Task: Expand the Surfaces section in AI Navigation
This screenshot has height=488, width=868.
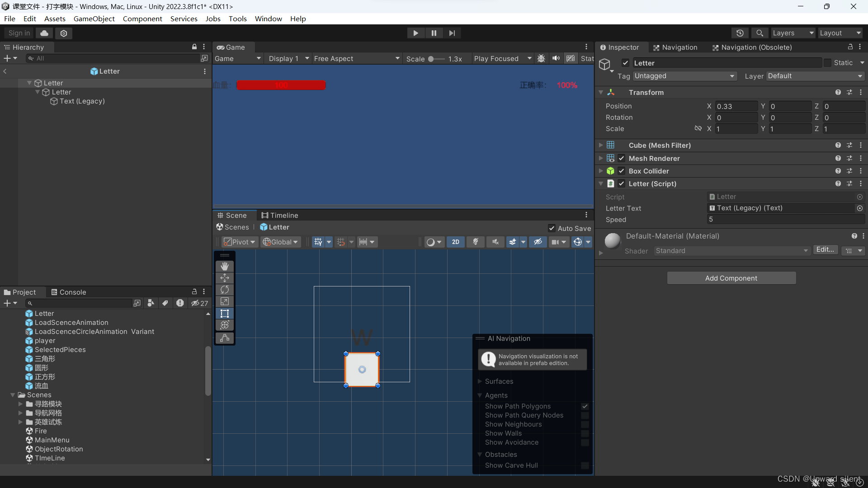Action: click(480, 381)
